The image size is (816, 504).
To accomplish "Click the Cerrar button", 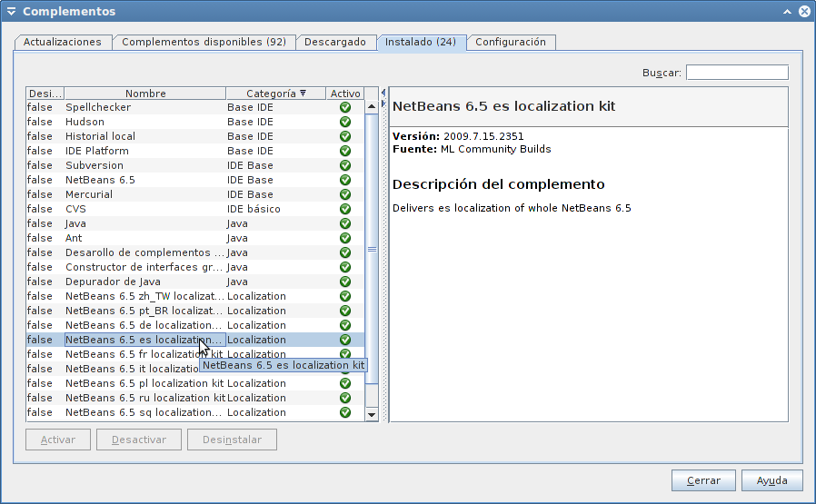I will [x=703, y=480].
